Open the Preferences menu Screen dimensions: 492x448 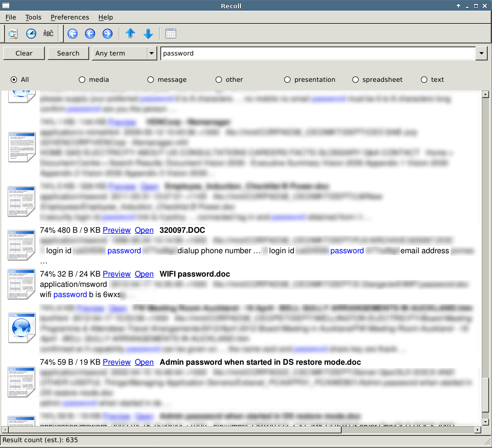[x=70, y=17]
